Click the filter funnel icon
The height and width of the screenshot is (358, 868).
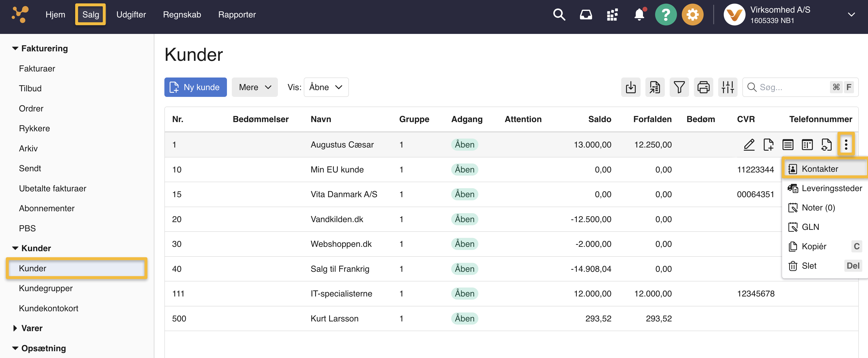point(679,88)
